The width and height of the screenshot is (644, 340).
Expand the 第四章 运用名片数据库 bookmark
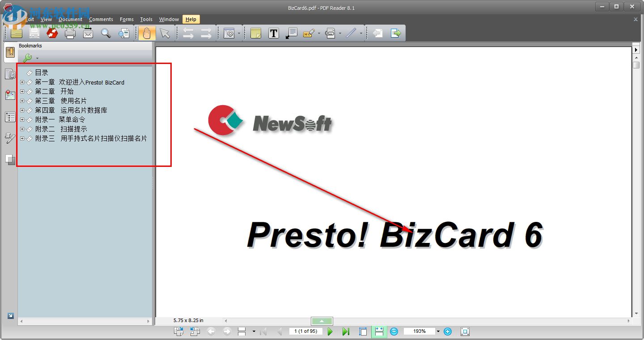22,110
